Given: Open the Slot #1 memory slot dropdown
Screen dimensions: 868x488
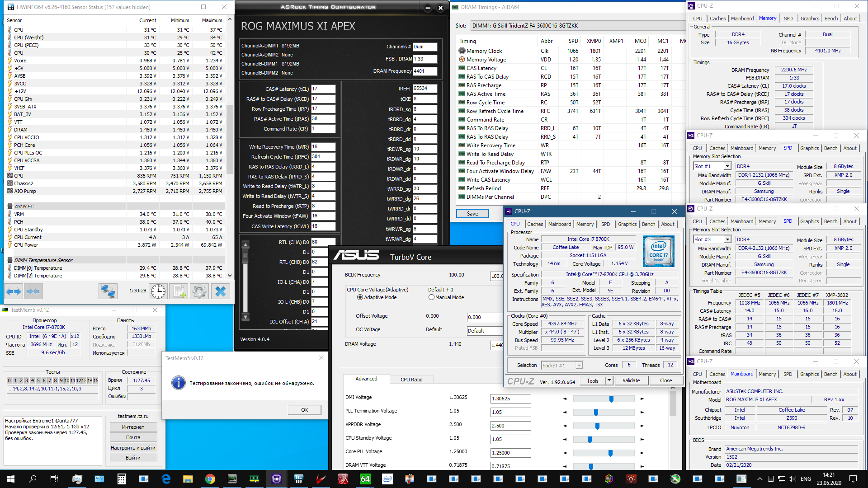Looking at the screenshot, I should coord(727,166).
